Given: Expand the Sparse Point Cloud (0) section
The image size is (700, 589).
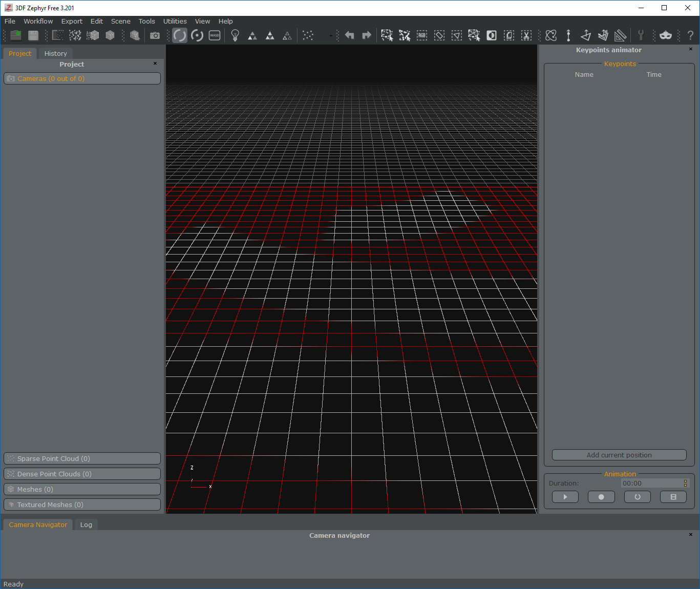Looking at the screenshot, I should [82, 458].
